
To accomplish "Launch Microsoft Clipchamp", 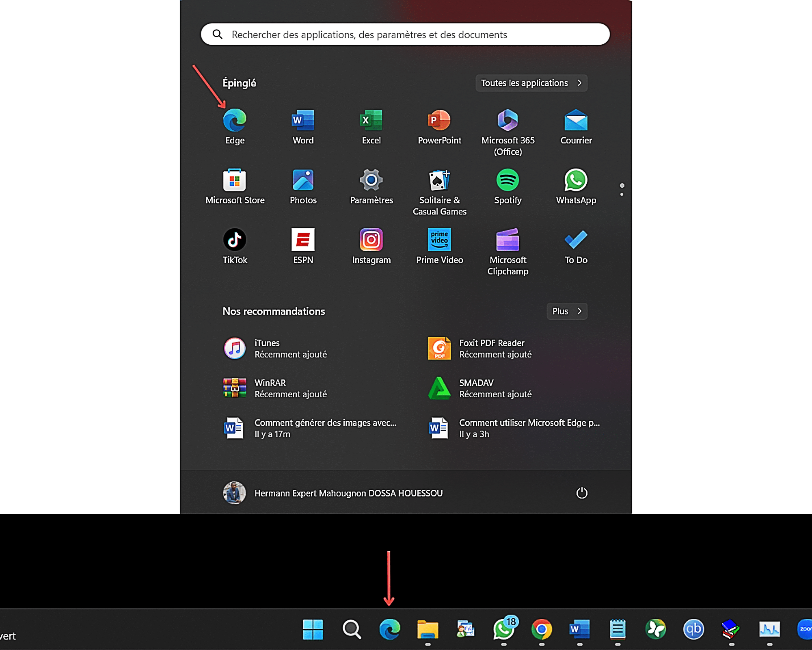I will pos(508,251).
